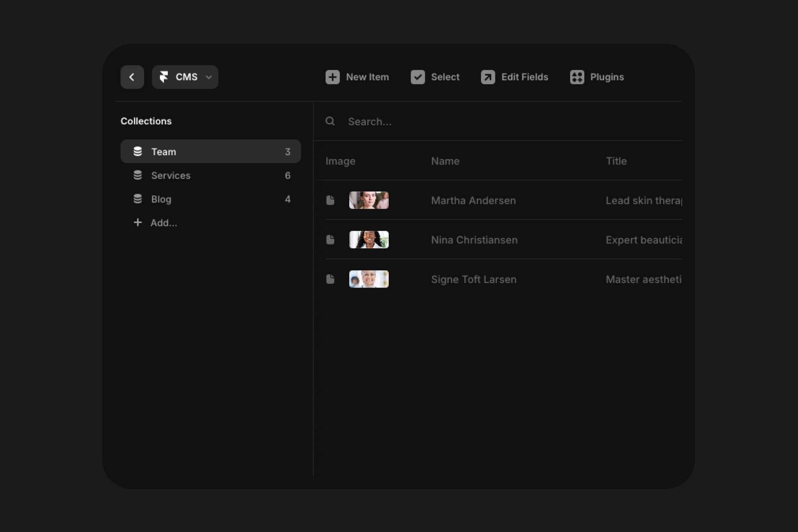Expand the CMS dropdown chevron
The height and width of the screenshot is (532, 798).
click(209, 77)
